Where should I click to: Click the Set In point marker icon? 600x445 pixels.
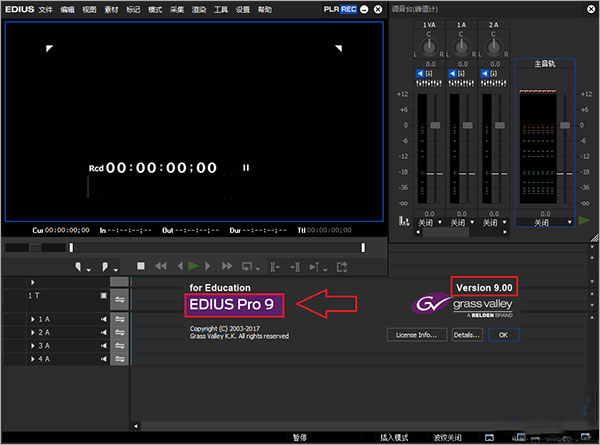tap(78, 267)
